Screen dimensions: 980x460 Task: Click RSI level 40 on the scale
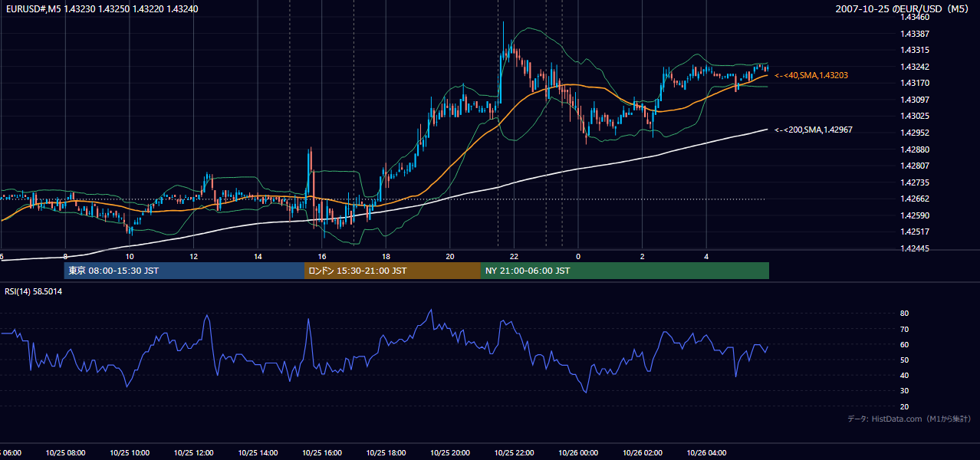[904, 375]
